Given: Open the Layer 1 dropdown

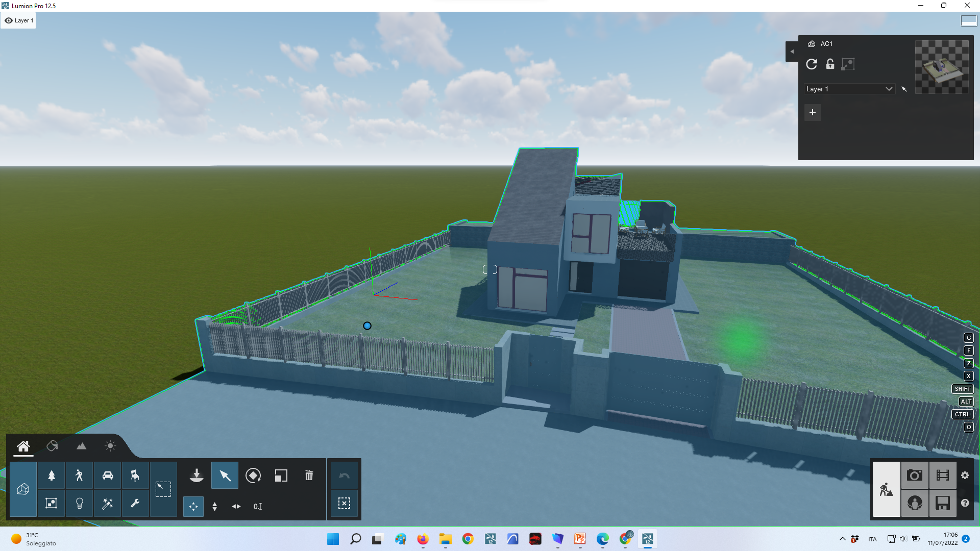Looking at the screenshot, I should (x=849, y=89).
